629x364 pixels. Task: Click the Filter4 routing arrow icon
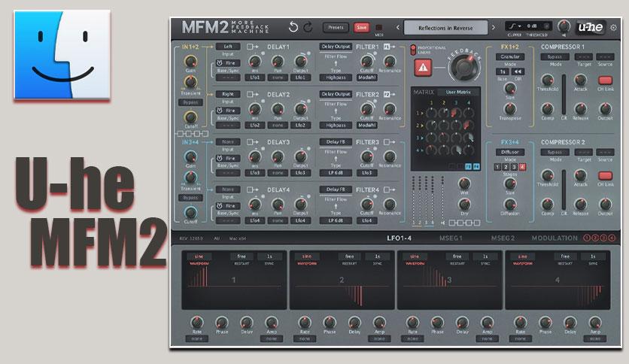(389, 190)
